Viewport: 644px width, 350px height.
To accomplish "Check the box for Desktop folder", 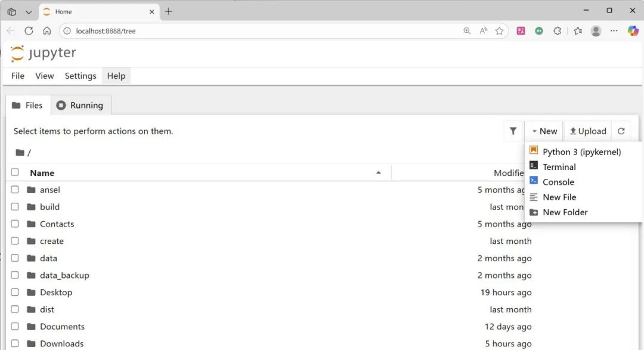I will coord(15,292).
